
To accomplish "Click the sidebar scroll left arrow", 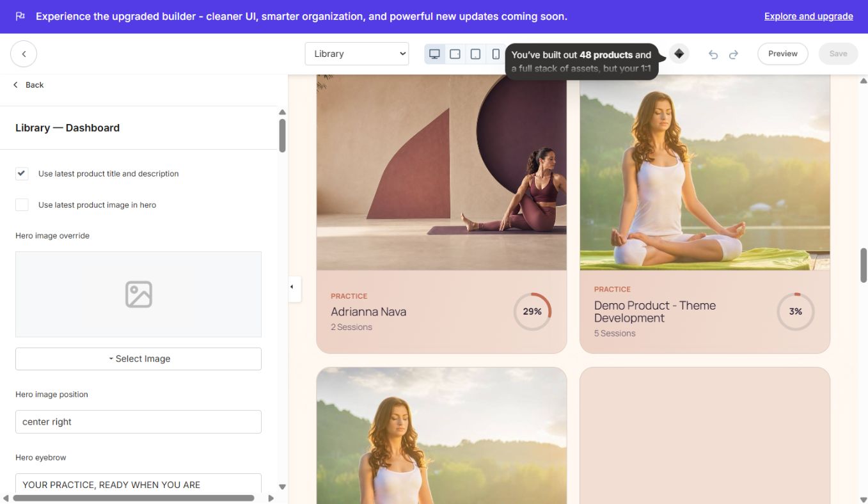I will [x=6, y=498].
